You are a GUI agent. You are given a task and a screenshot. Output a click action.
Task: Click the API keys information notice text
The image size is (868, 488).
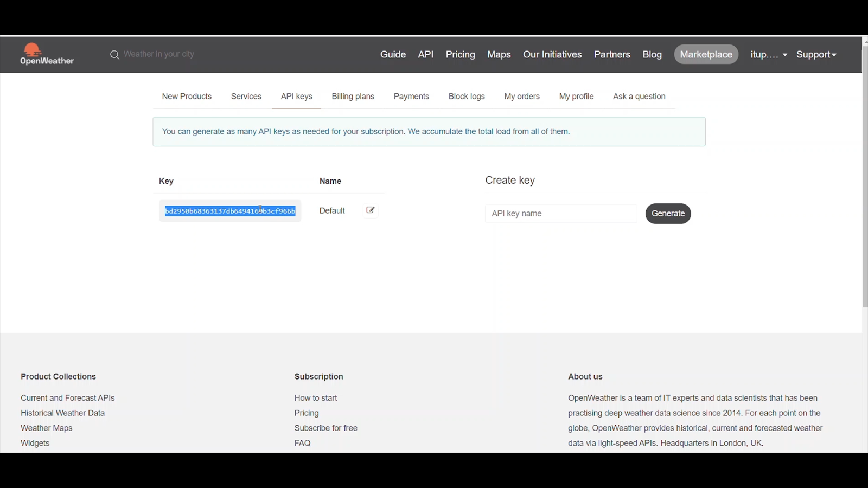pos(366,132)
